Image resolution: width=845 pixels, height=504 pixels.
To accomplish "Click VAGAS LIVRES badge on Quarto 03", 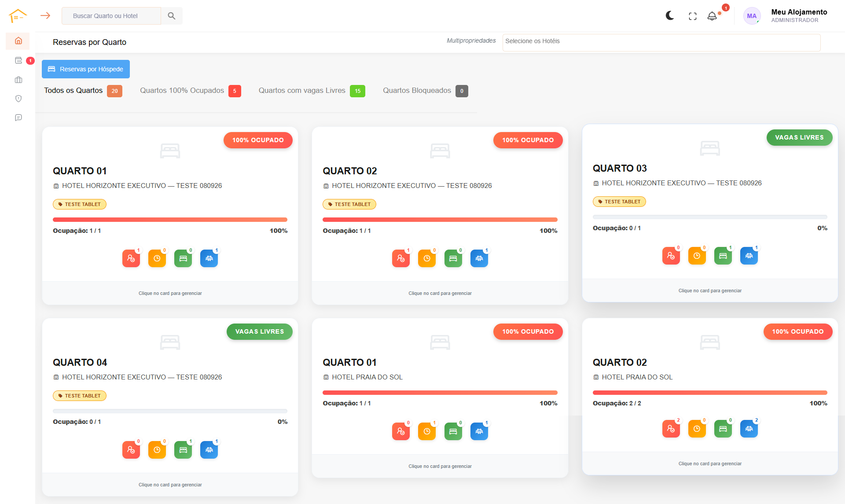I will (x=799, y=137).
